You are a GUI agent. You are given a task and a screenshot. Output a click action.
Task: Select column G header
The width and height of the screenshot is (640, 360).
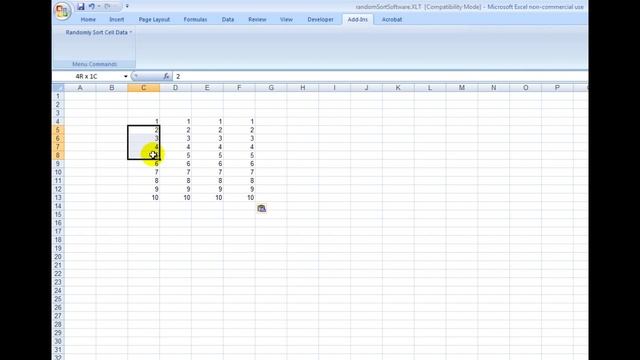click(271, 88)
